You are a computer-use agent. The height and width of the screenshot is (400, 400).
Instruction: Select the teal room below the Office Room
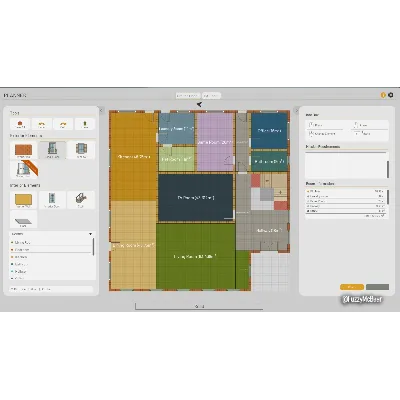tap(269, 161)
